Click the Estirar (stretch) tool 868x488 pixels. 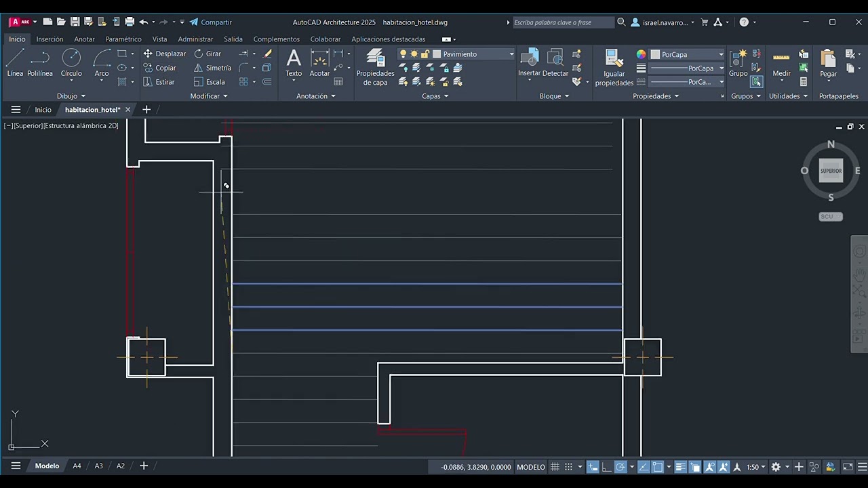pos(159,82)
